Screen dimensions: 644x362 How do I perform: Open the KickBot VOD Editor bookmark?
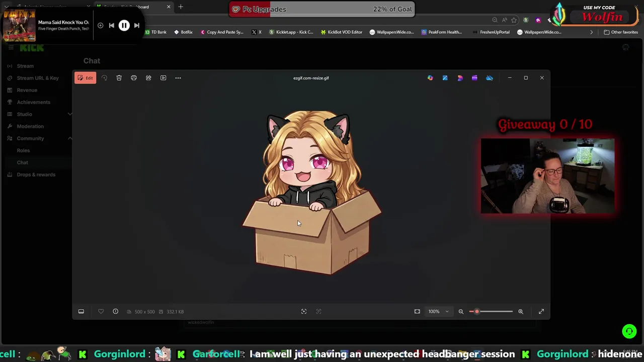[341, 32]
